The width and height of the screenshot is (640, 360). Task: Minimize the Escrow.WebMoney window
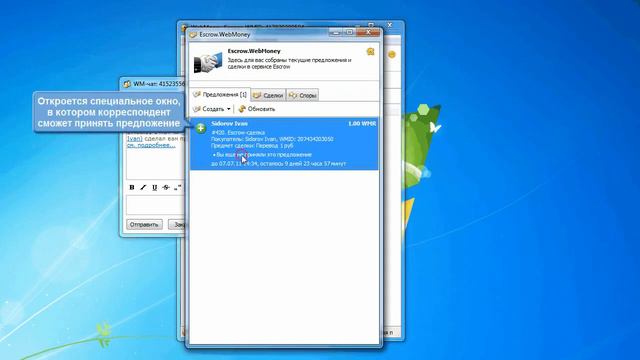pos(336,32)
